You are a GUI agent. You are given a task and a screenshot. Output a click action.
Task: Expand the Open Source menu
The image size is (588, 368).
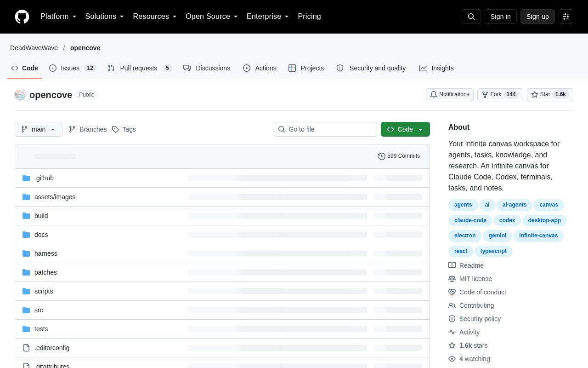point(212,17)
